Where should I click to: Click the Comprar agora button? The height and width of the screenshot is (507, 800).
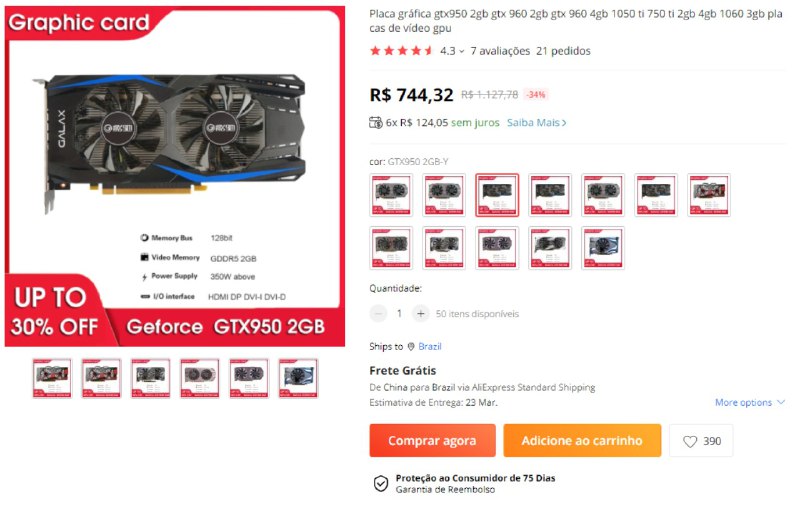tap(432, 441)
